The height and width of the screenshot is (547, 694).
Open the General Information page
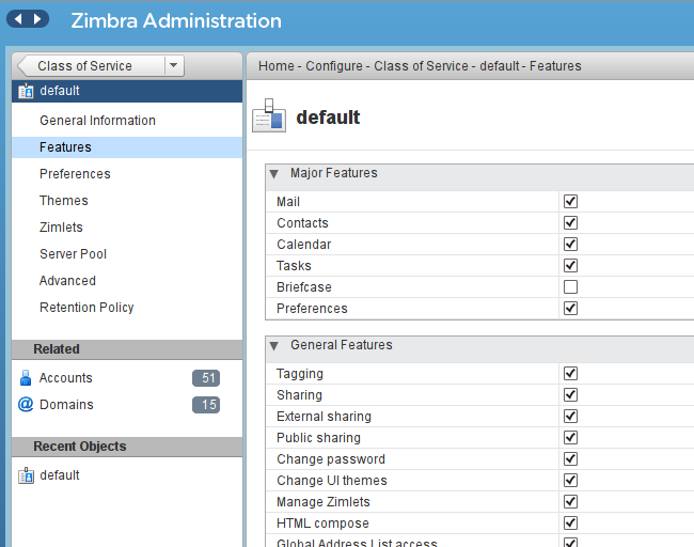(x=97, y=120)
